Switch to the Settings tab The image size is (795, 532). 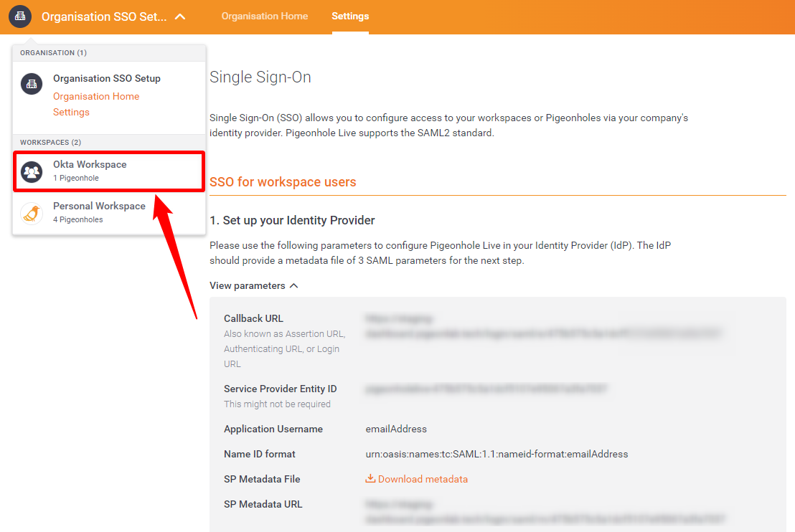click(x=350, y=16)
